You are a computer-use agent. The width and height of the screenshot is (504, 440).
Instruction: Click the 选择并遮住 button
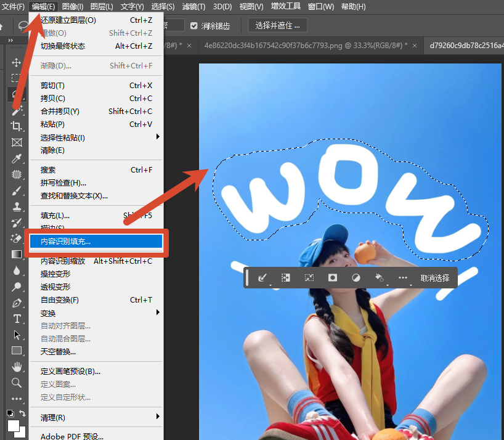(x=278, y=25)
